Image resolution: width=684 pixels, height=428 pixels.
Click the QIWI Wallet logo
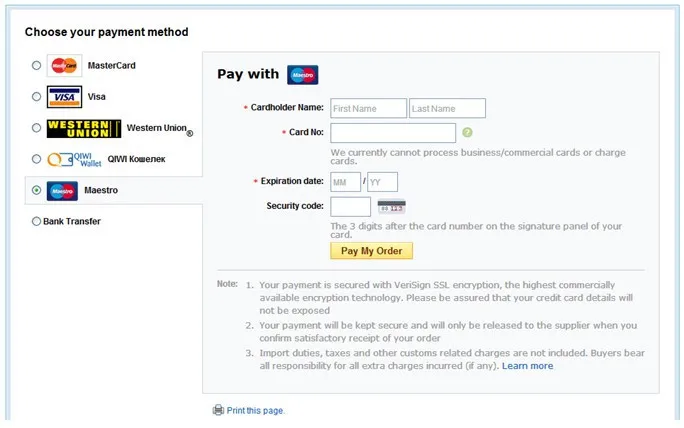coord(74,159)
